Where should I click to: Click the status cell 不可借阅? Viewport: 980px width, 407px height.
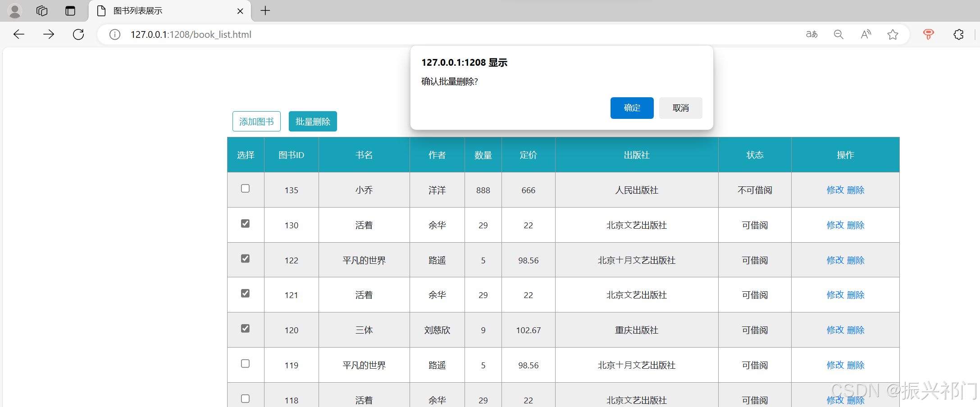pos(755,190)
